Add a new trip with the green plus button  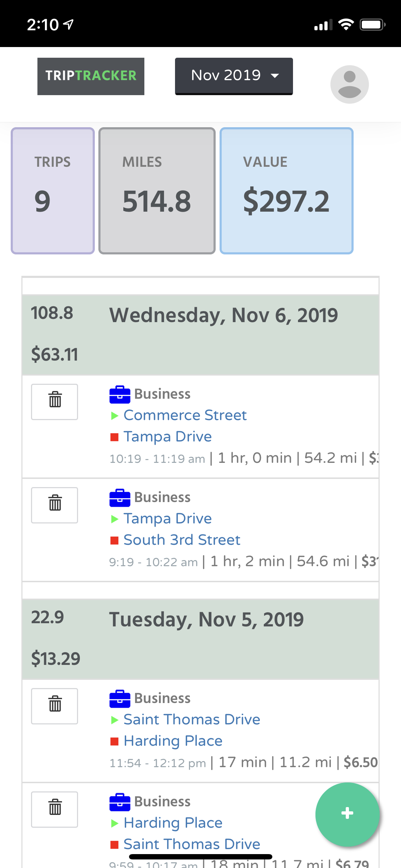coord(347,813)
